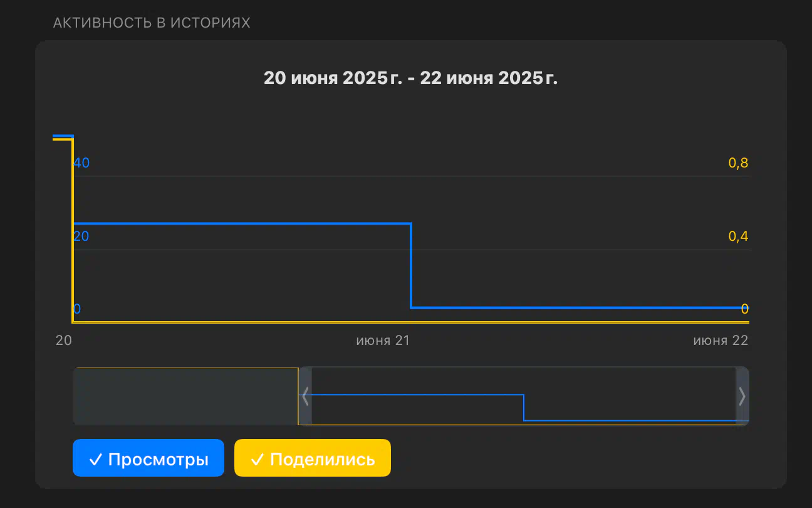Click the yellow 0,8 right axis label

[x=738, y=163]
